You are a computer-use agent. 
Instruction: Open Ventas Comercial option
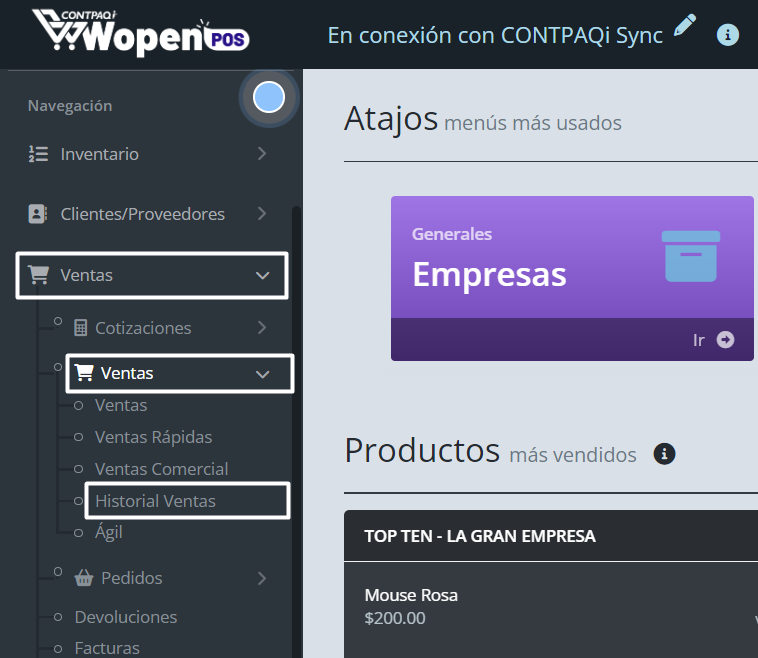pyautogui.click(x=161, y=469)
